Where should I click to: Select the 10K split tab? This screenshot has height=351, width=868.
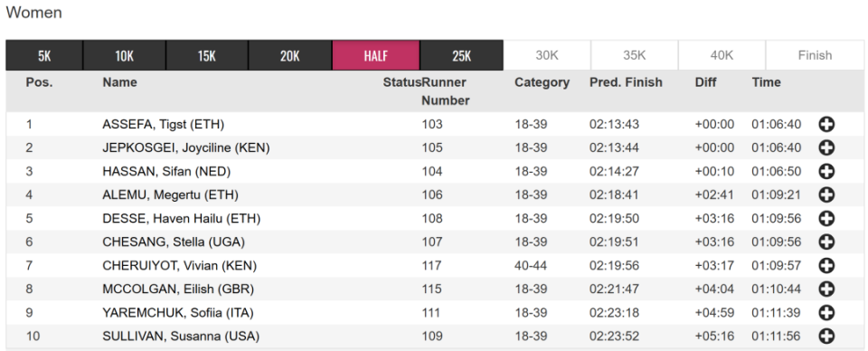[125, 55]
